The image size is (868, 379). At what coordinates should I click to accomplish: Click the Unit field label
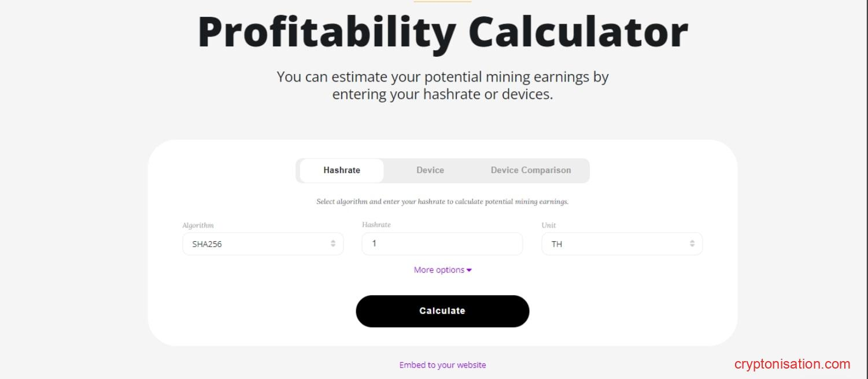pyautogui.click(x=548, y=225)
